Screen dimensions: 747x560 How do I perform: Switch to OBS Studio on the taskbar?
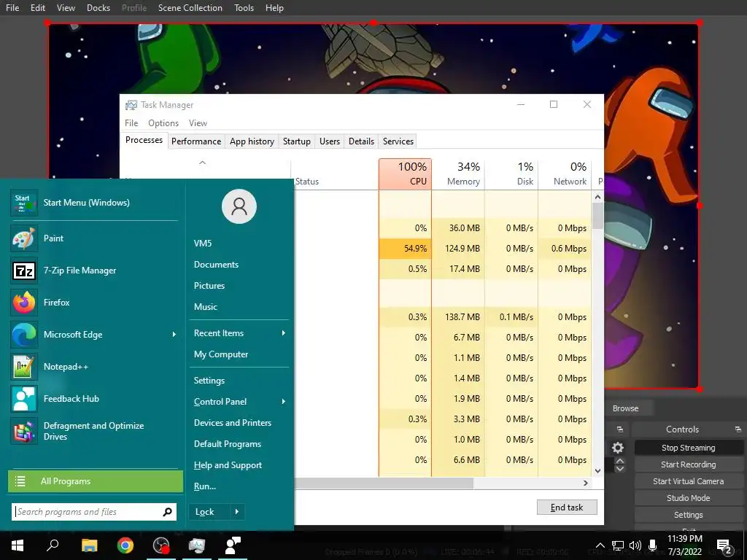point(161,545)
